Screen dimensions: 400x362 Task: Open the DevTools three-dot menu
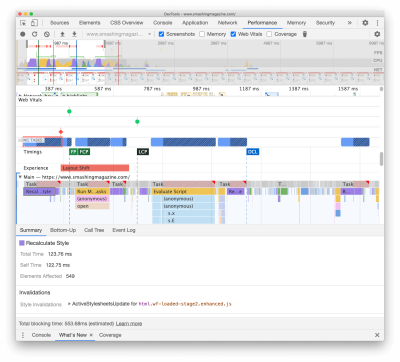point(377,23)
